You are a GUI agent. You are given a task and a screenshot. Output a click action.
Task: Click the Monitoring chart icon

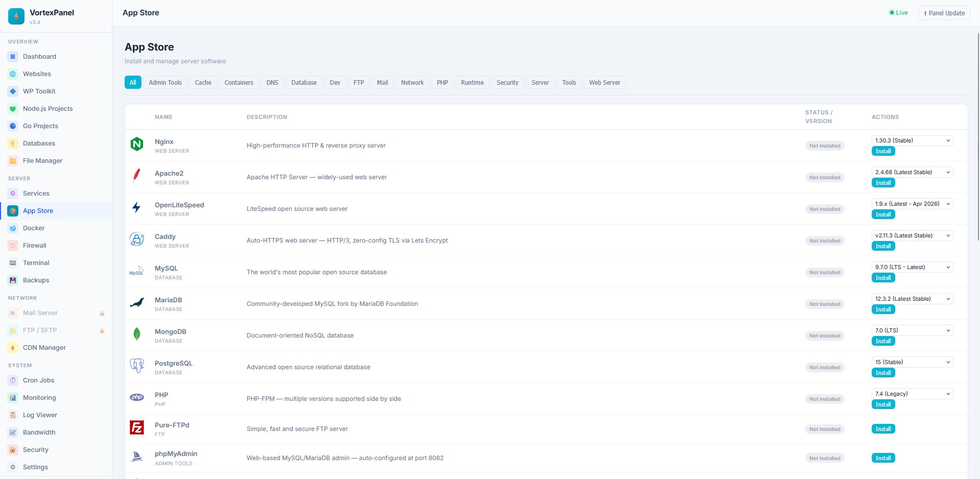13,398
